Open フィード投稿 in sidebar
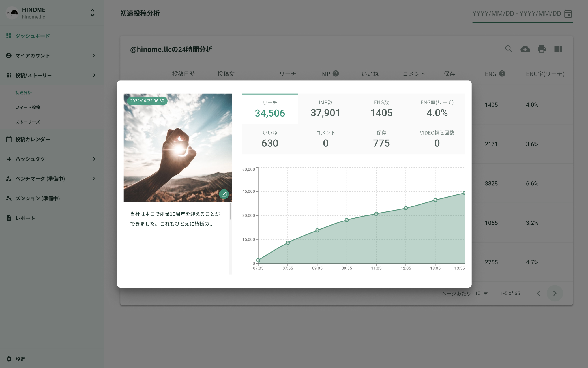This screenshot has width=588, height=368. click(x=28, y=107)
